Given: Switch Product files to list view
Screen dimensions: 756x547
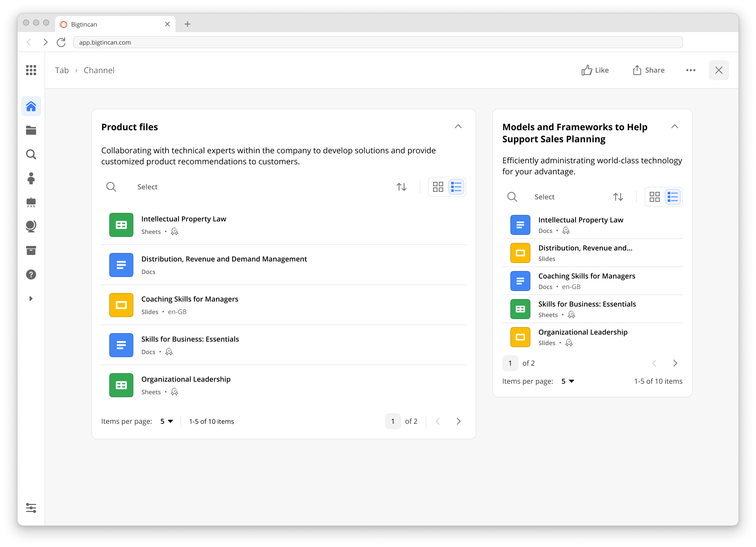Looking at the screenshot, I should click(x=456, y=187).
